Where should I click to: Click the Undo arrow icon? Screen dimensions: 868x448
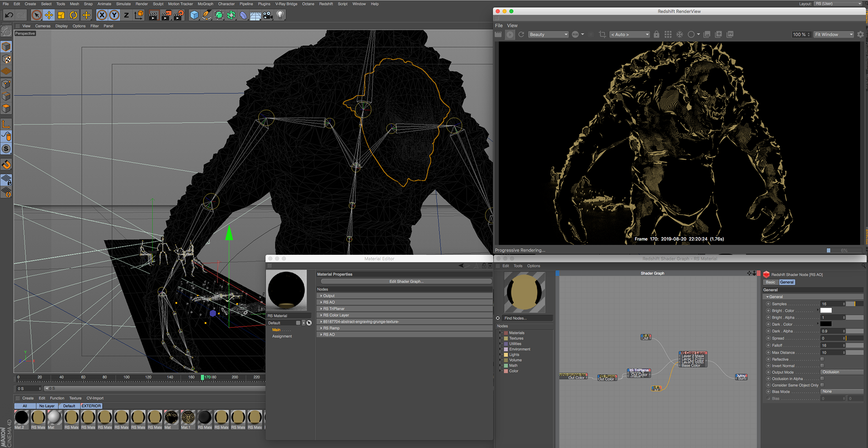click(9, 15)
